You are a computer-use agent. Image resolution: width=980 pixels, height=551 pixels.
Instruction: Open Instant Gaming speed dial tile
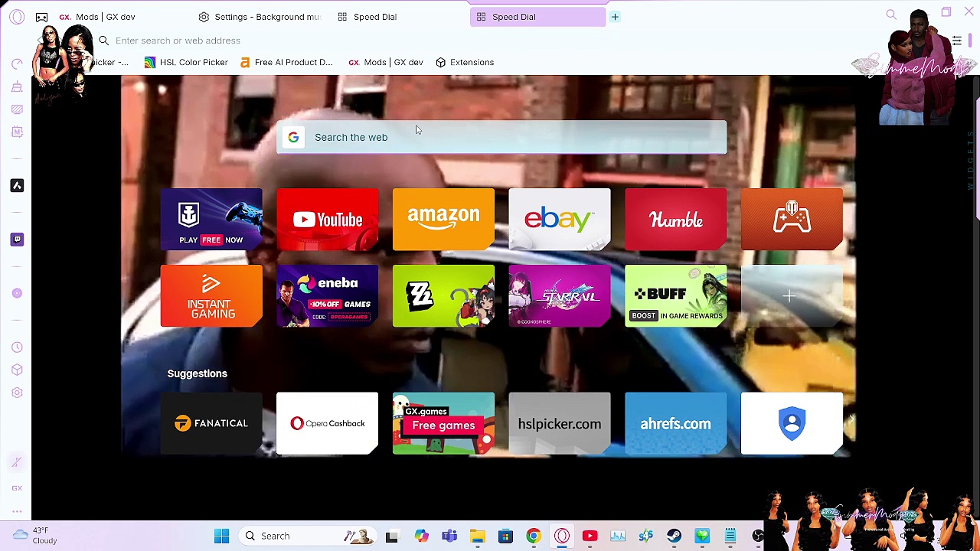tap(211, 296)
